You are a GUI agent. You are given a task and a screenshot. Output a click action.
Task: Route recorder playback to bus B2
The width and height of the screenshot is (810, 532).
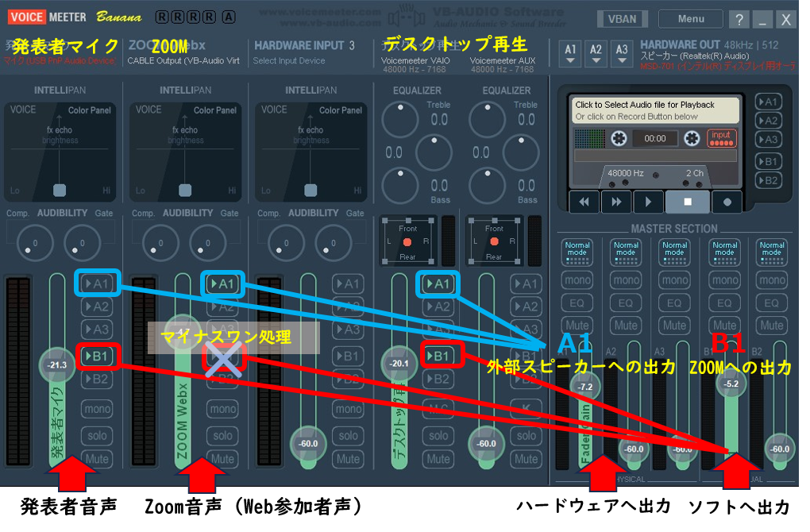pyautogui.click(x=768, y=180)
